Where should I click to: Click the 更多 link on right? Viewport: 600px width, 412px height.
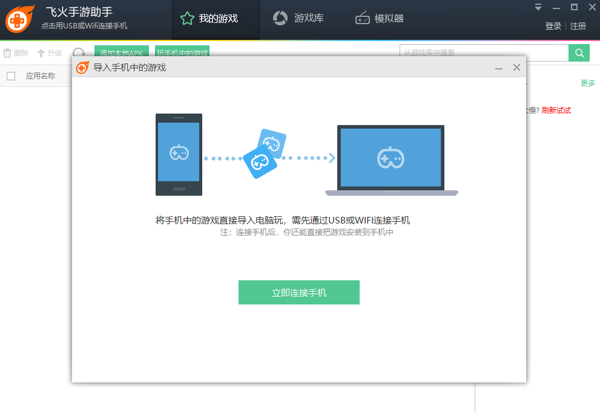(588, 83)
